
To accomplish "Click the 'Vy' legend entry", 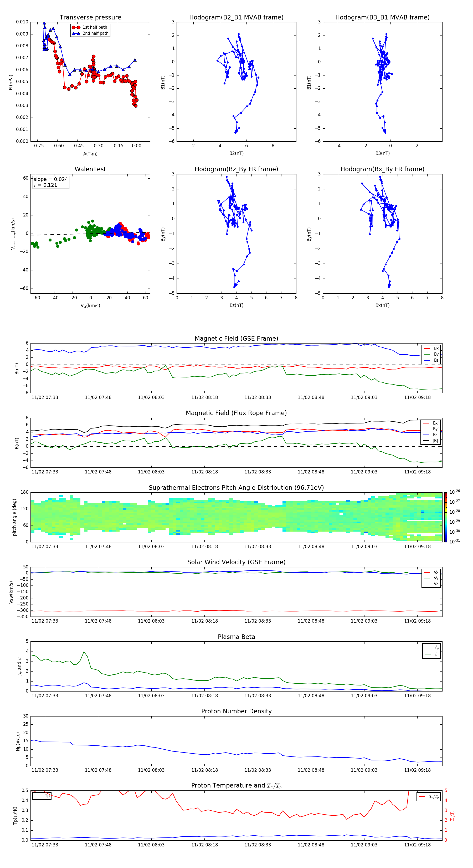I will pos(431,578).
